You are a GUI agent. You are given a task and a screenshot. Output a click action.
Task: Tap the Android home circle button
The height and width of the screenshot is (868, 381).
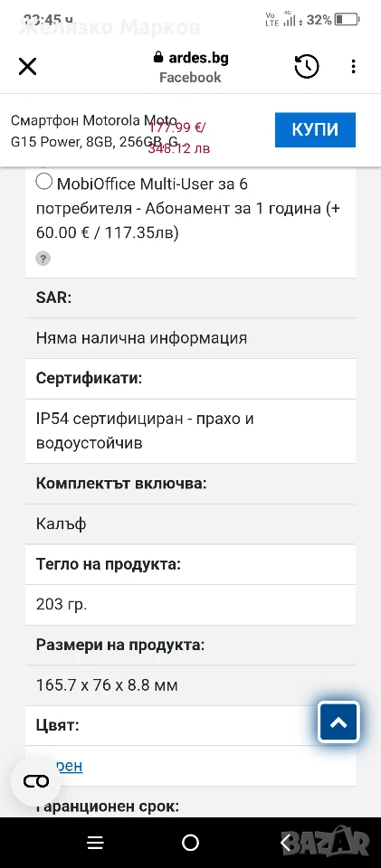(x=190, y=843)
